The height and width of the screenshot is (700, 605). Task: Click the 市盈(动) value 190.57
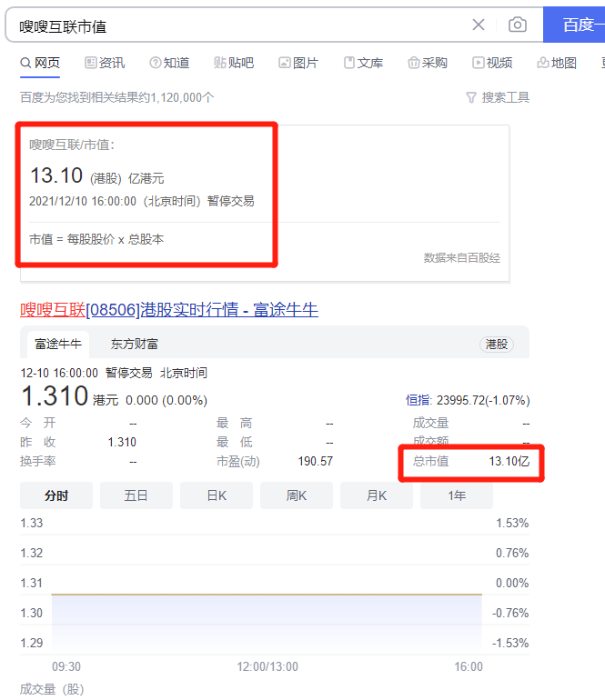tap(316, 461)
